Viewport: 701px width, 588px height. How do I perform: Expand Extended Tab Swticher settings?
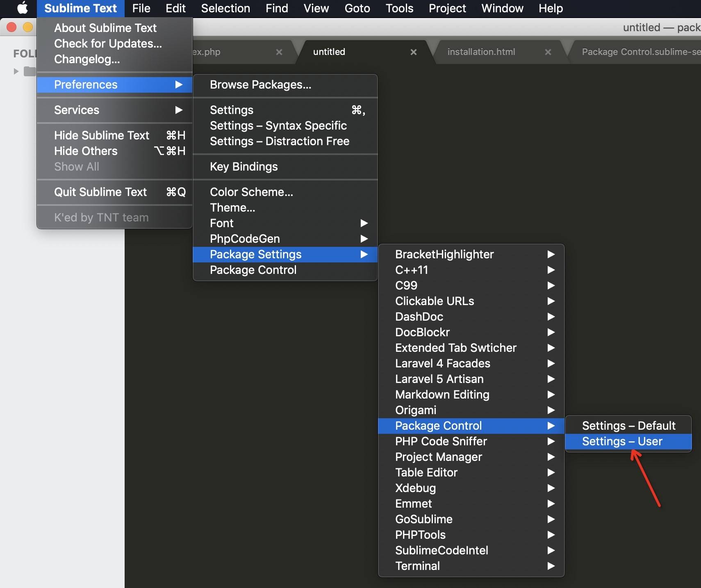pos(471,348)
